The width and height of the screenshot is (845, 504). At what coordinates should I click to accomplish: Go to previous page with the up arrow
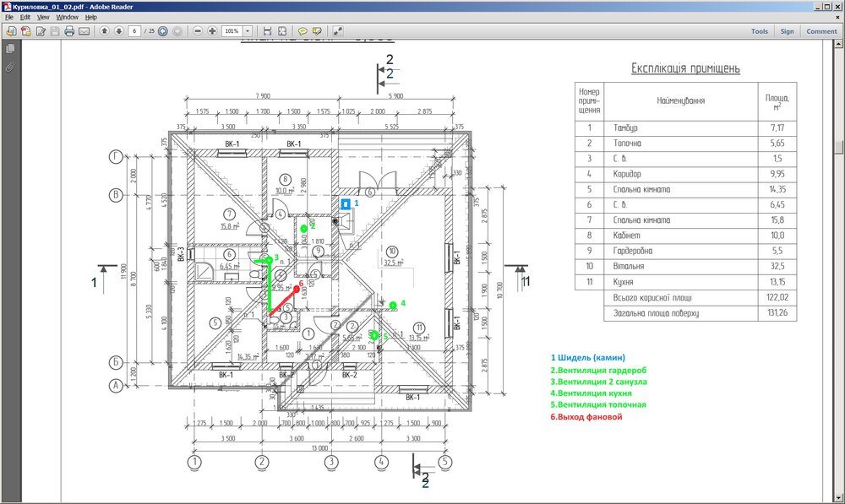105,31
